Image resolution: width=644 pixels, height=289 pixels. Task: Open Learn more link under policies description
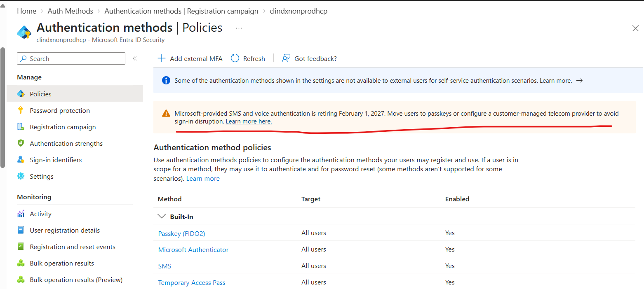click(203, 178)
